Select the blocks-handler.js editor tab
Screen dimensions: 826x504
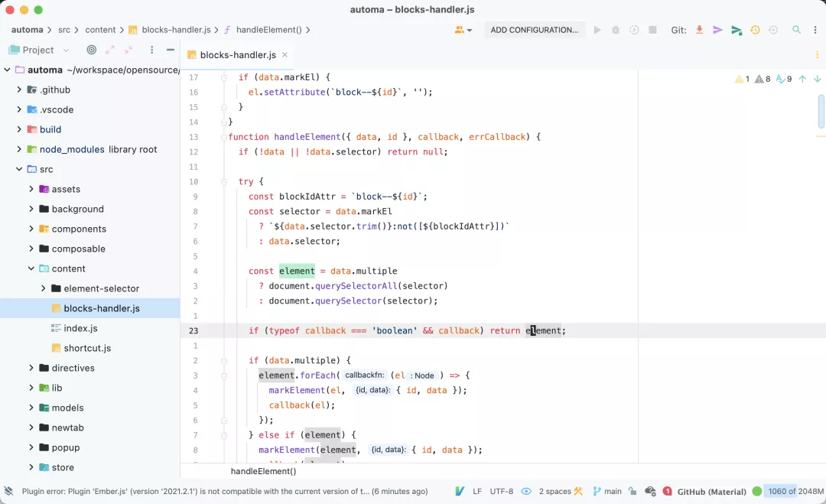point(238,55)
